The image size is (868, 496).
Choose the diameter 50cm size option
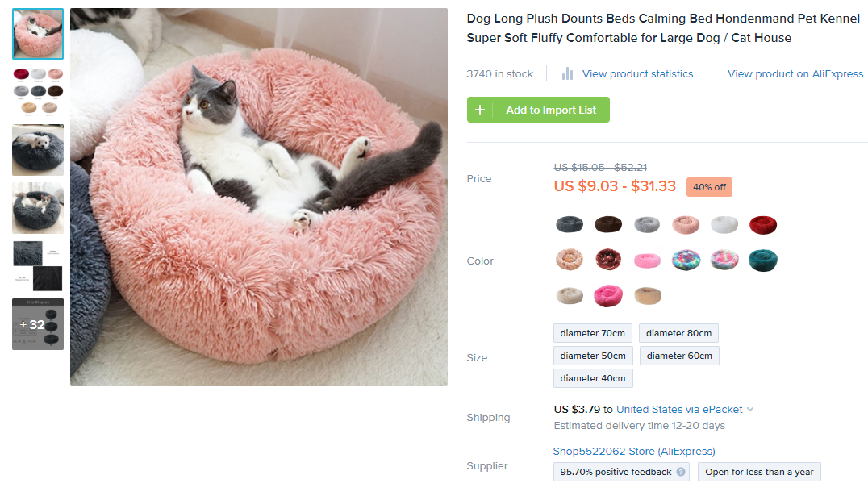(x=593, y=356)
